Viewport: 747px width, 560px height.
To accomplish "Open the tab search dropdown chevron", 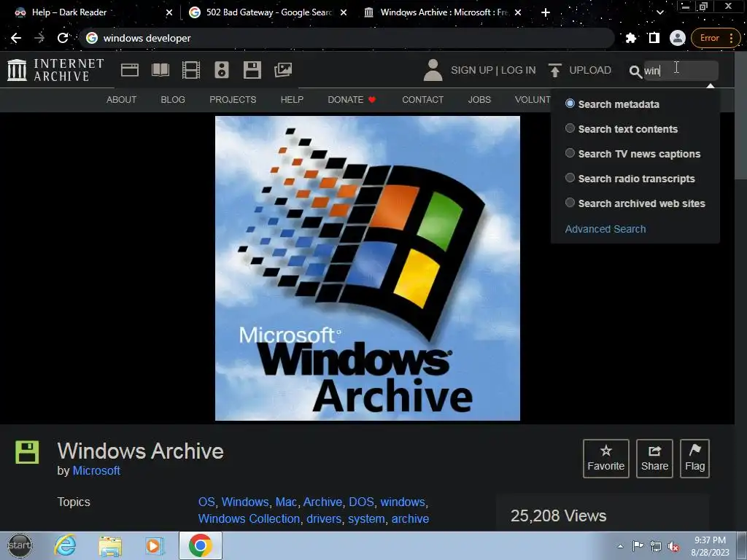I will pyautogui.click(x=659, y=12).
